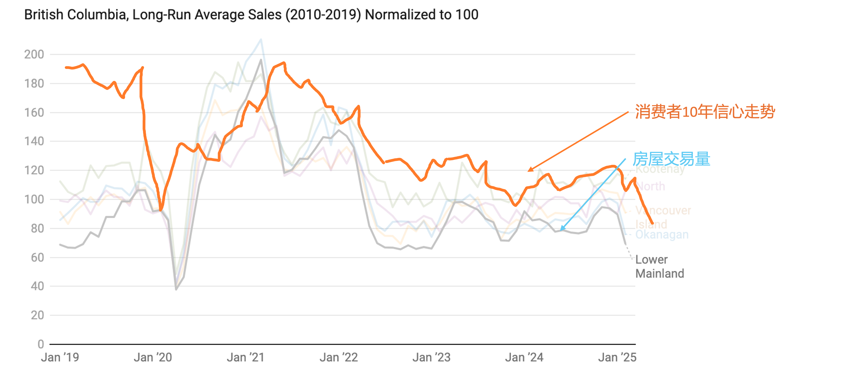Click the 100 y-axis value label
This screenshot has width=868, height=366.
pos(34,199)
